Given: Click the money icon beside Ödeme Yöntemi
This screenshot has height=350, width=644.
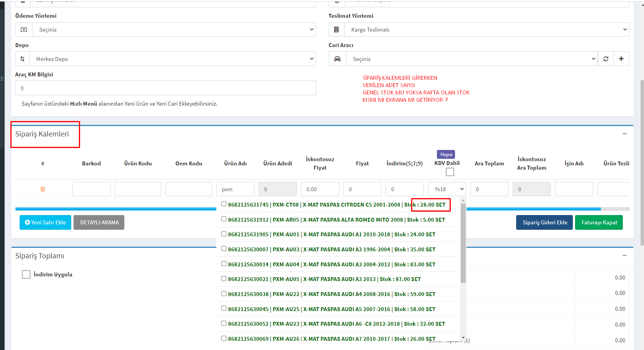Looking at the screenshot, I should point(24,30).
